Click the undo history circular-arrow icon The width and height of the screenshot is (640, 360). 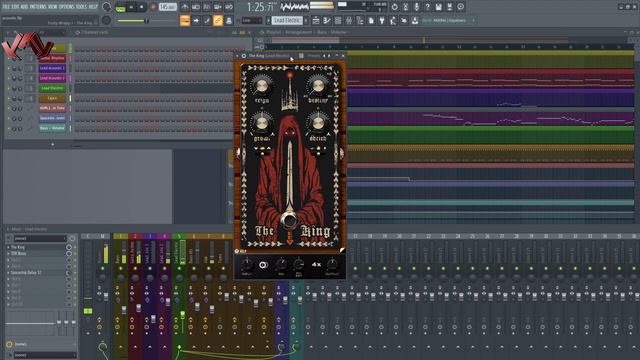394,7
